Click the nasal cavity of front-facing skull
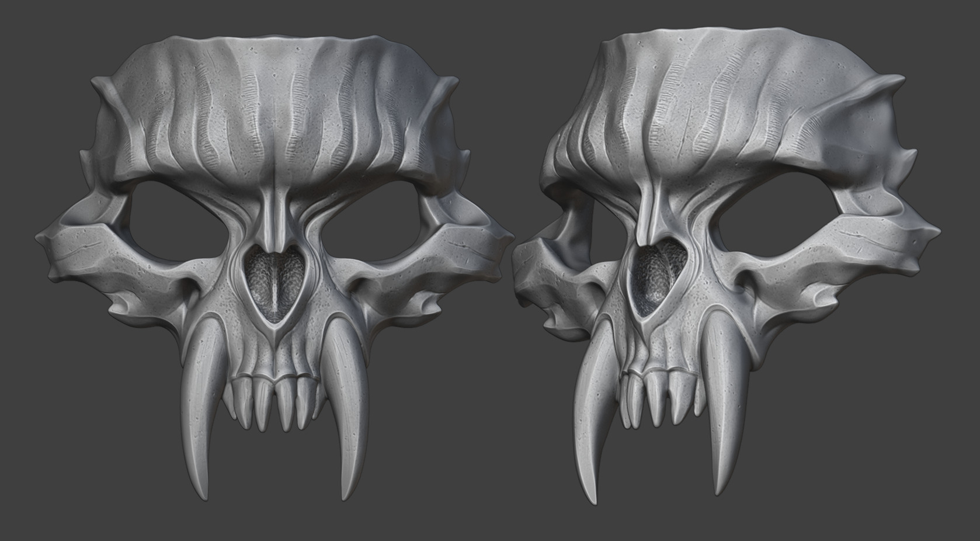Screen dimensions: 980x541 [274, 286]
